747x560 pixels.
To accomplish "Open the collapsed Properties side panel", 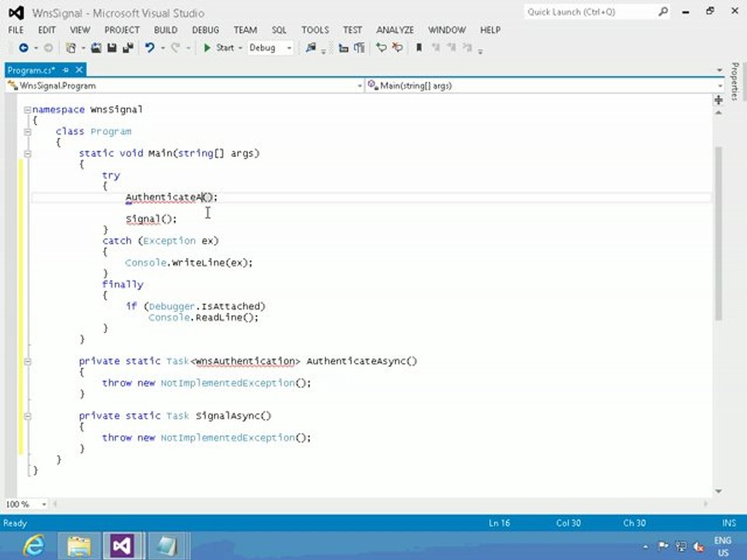I will pos(735,81).
